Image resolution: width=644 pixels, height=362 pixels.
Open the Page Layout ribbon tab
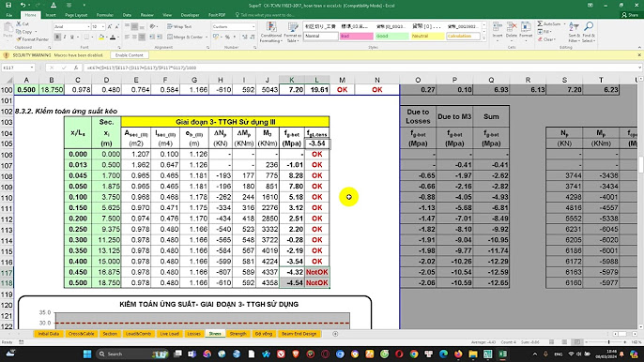click(76, 15)
